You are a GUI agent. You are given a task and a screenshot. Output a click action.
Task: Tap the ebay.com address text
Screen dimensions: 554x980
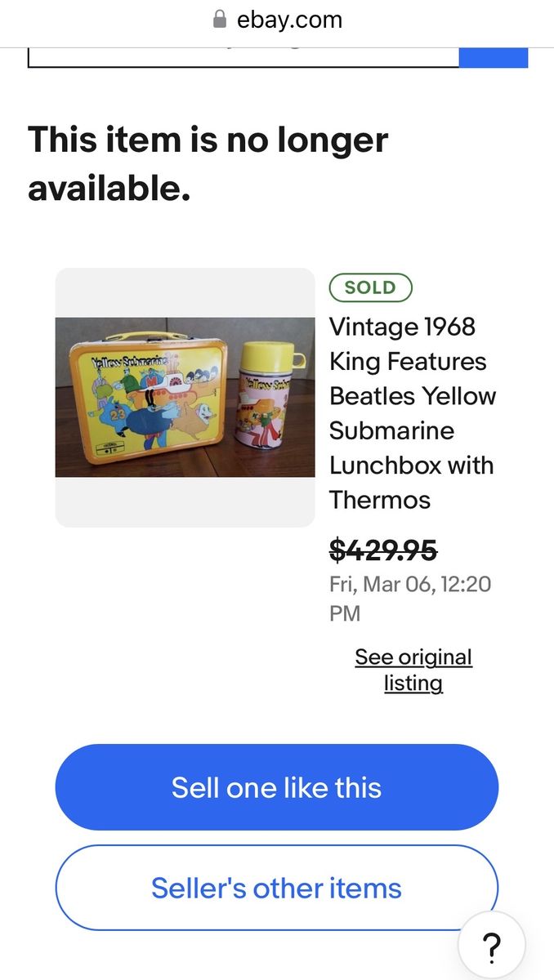click(x=289, y=20)
